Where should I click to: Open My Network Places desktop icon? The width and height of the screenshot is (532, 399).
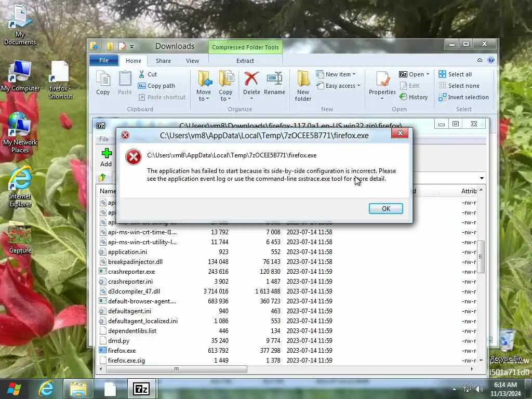coord(20,133)
